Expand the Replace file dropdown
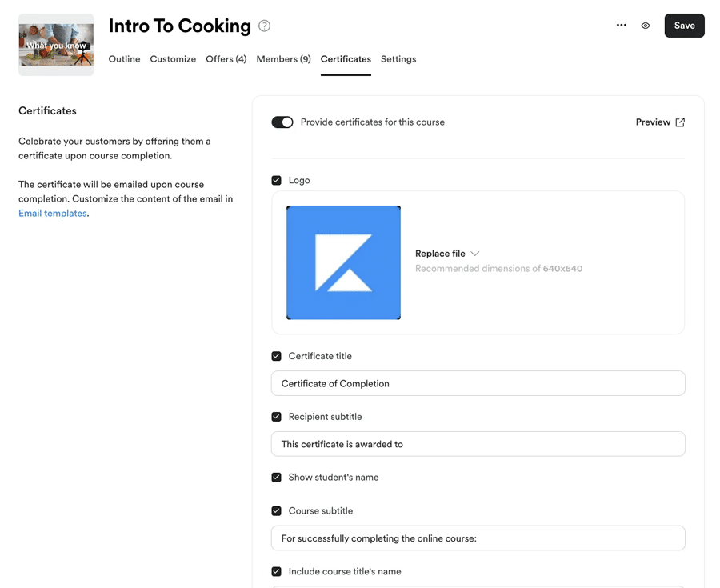The image size is (720, 588). 446,254
